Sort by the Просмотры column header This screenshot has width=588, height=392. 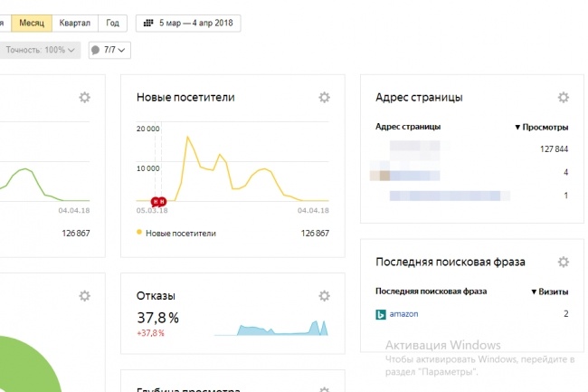coord(542,127)
